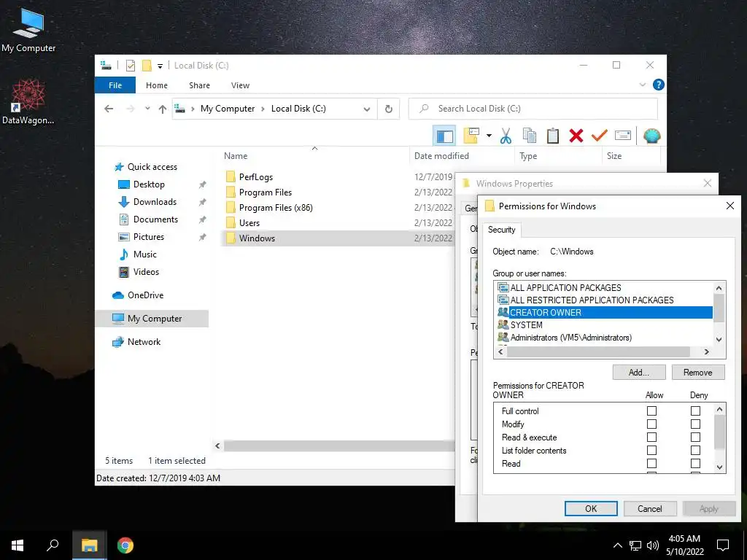Screen dimensions: 747x560
Task: Sort by Date modified column header
Action: pyautogui.click(x=462, y=156)
